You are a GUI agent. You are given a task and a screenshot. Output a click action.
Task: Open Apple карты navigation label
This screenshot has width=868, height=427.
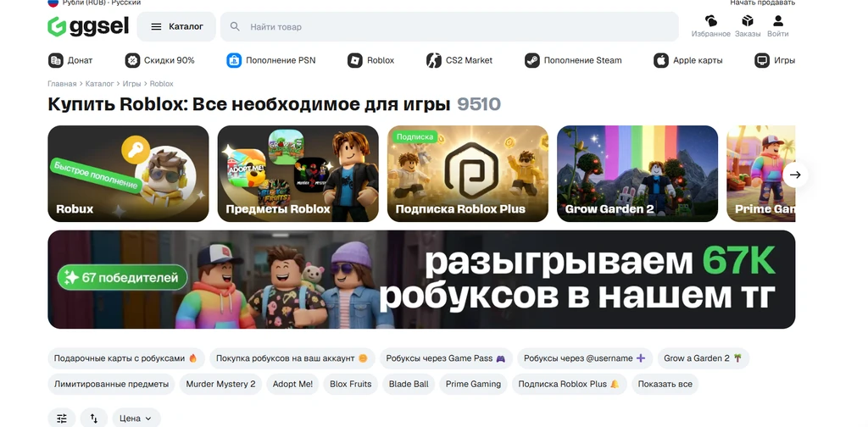click(698, 60)
